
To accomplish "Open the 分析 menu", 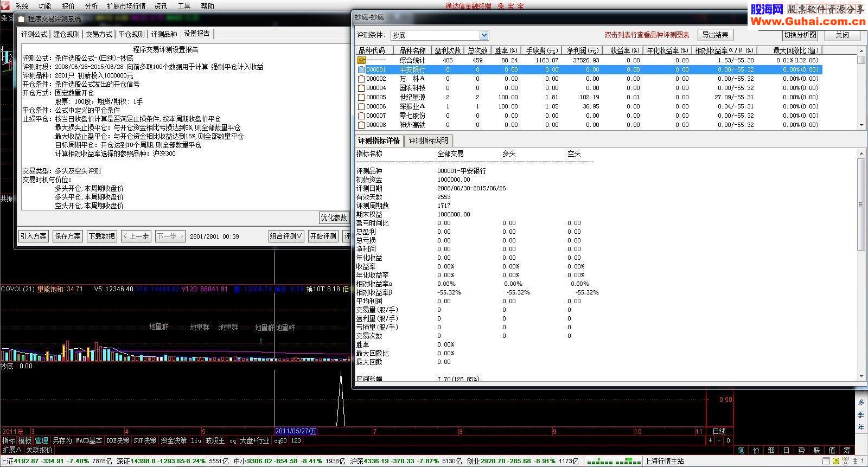I will pos(91,6).
